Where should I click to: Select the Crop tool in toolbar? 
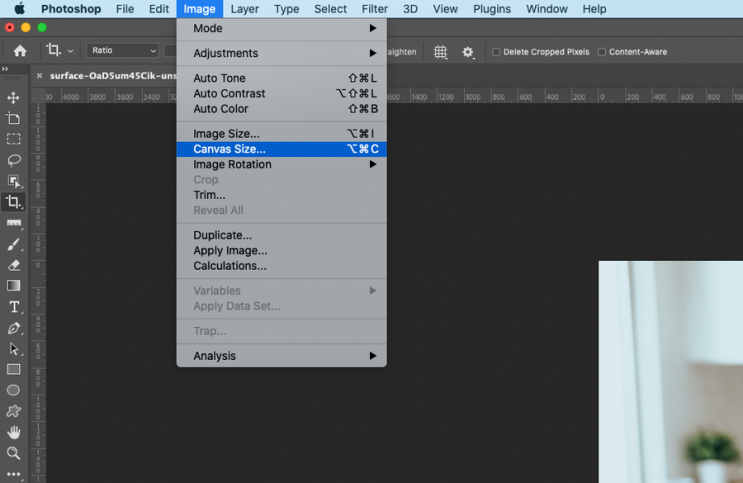[x=13, y=202]
